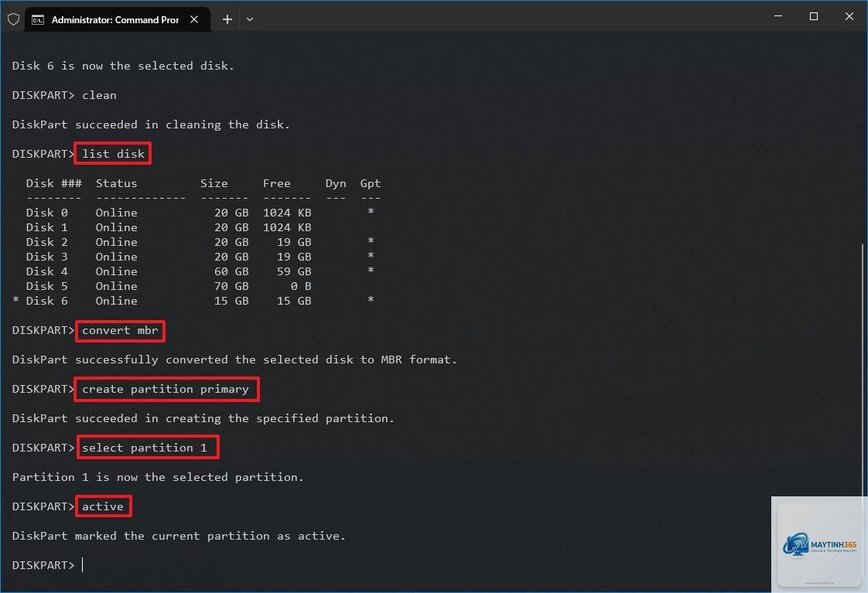
Task: Click the 'Status' column header
Action: pyautogui.click(x=116, y=183)
